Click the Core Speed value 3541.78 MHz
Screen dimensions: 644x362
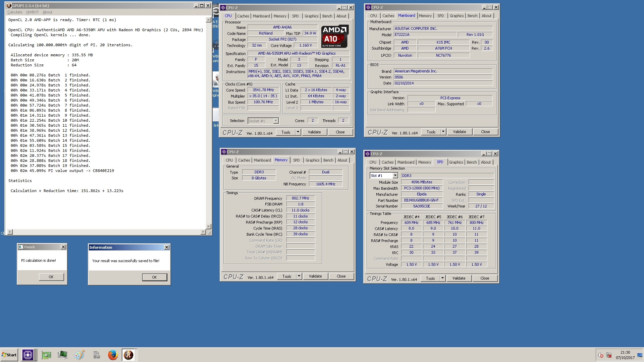click(264, 90)
